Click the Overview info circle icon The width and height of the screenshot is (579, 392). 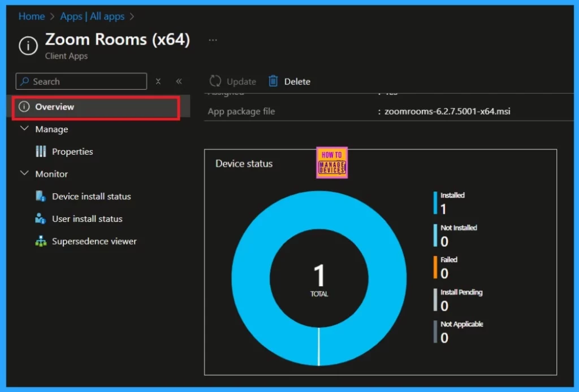[24, 107]
